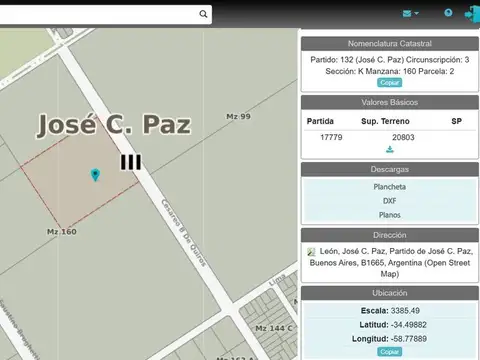Click the Latitud value -34.49882
This screenshot has width=480, height=360.
(409, 325)
